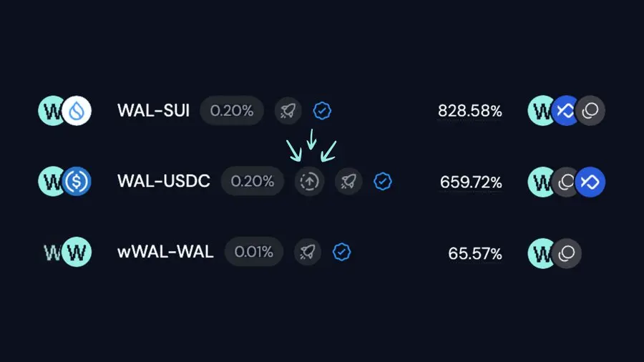Click the blue reward token icon beside 828.58%

[x=566, y=110]
